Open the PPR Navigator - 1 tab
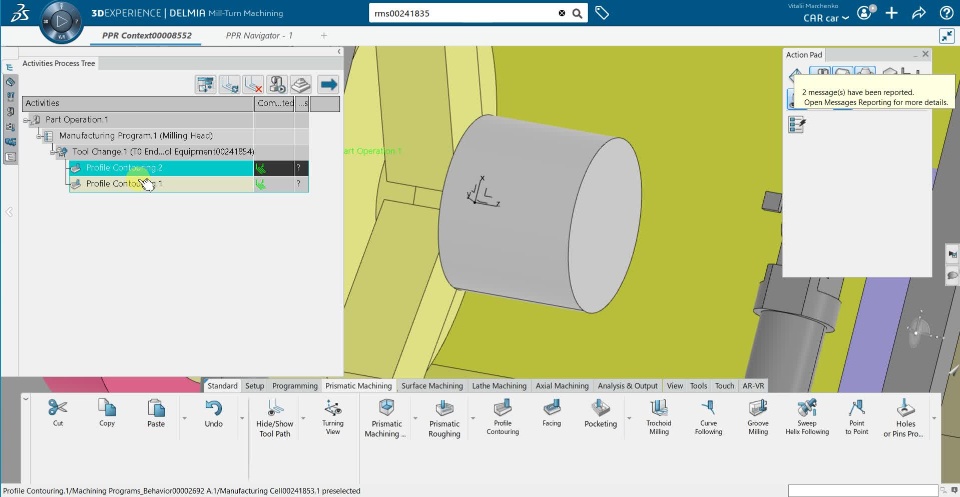This screenshot has height=497, width=960. 259,36
